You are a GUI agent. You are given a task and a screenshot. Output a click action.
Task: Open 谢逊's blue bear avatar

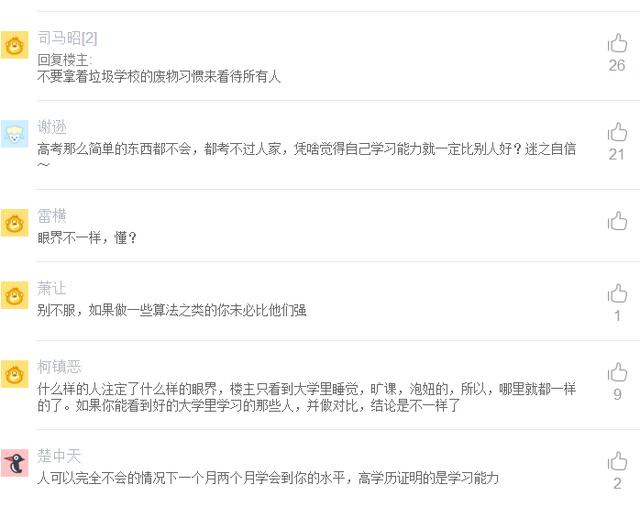pos(15,134)
